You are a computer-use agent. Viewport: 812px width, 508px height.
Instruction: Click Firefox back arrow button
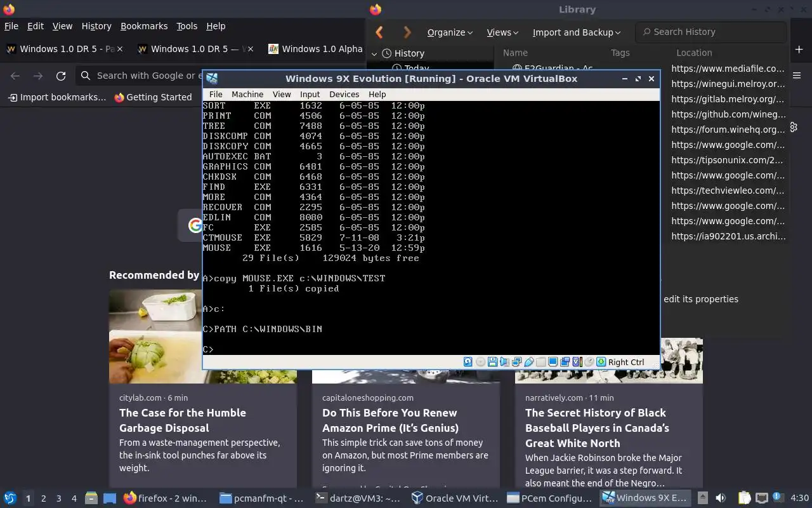tap(15, 76)
